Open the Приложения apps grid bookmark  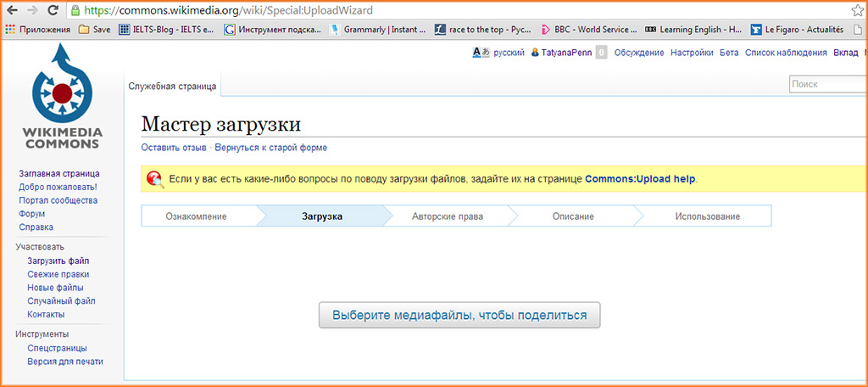click(x=39, y=29)
